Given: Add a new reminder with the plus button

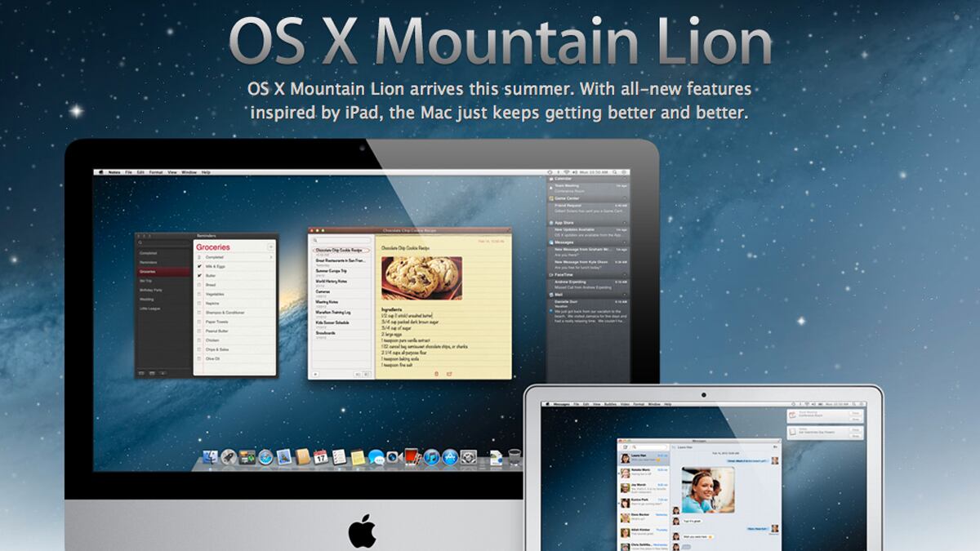Looking at the screenshot, I should tap(270, 247).
